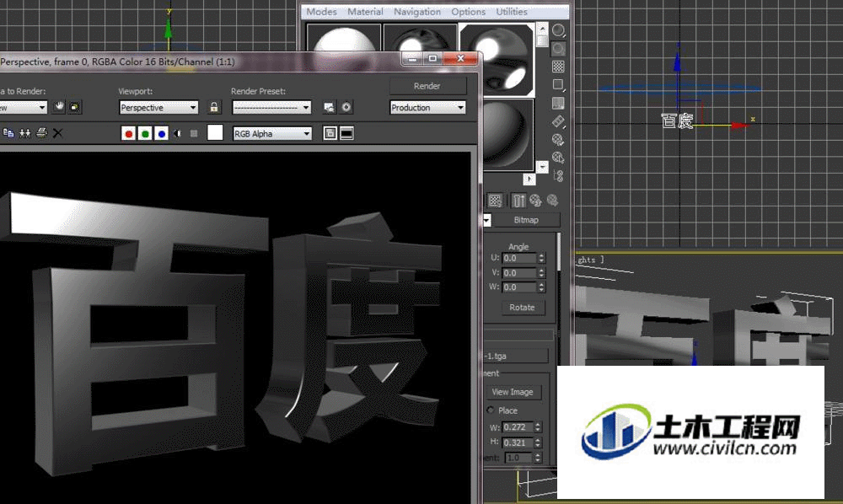The height and width of the screenshot is (504, 843).
Task: Toggle display of alpha channel
Action: point(177,133)
